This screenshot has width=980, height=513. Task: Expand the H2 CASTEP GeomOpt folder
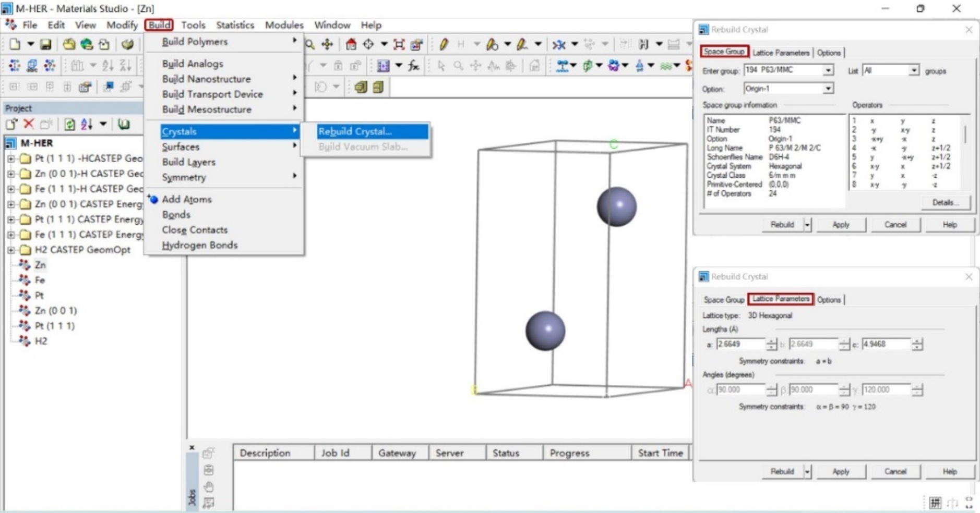click(x=11, y=250)
